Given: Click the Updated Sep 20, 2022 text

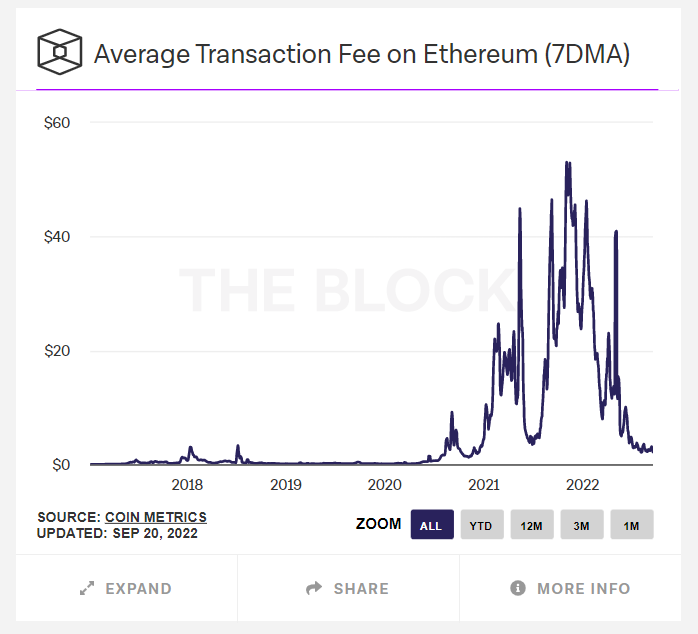Looking at the screenshot, I should pos(117,533).
